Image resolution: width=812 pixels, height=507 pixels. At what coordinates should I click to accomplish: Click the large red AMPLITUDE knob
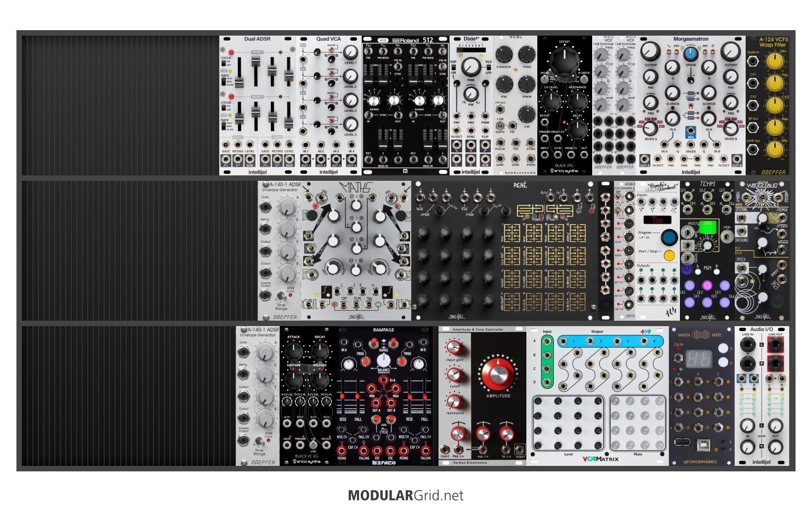498,374
